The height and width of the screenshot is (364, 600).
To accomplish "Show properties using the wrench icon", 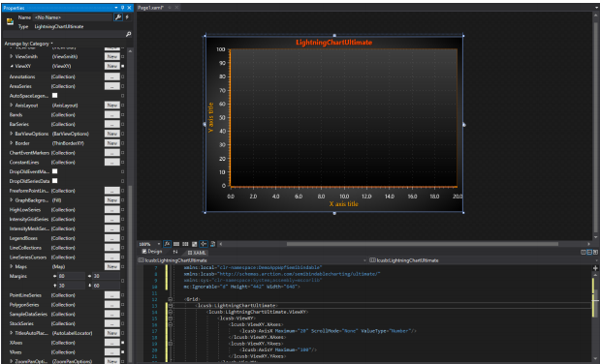I will point(118,17).
